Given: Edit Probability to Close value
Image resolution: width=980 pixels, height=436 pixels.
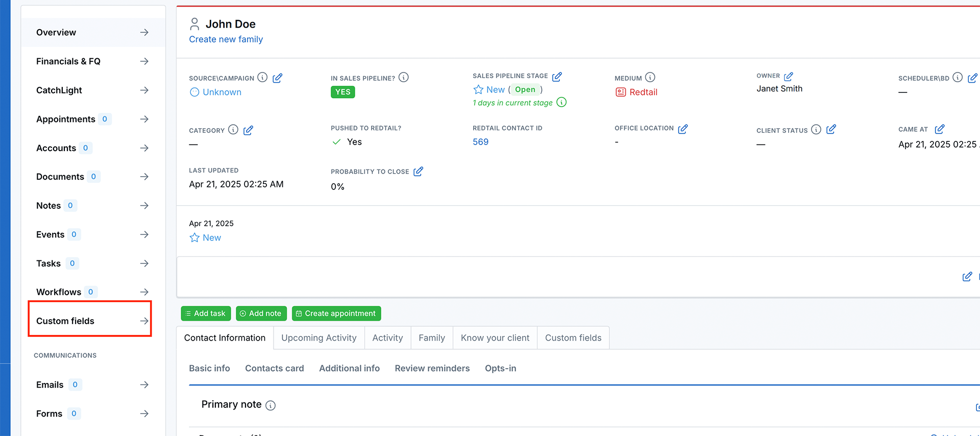Looking at the screenshot, I should [x=418, y=172].
